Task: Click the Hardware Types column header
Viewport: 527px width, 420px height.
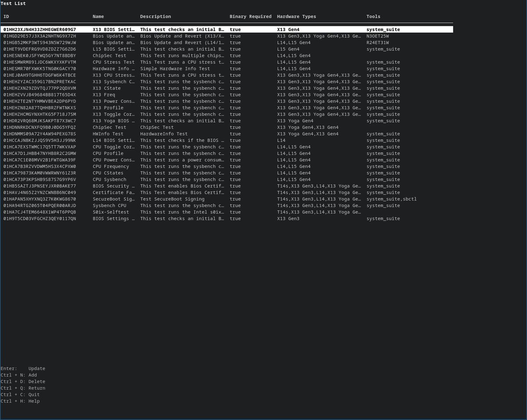Action: (x=296, y=17)
